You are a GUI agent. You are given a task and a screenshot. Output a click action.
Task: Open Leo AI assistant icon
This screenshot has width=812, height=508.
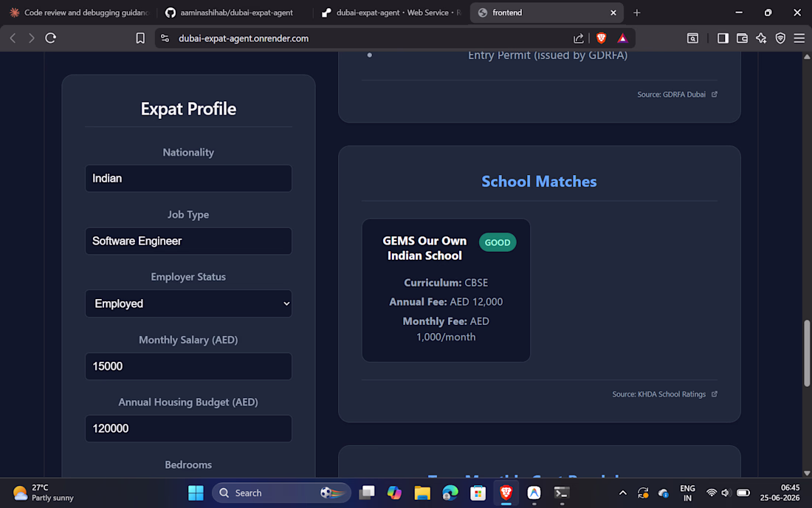point(761,38)
